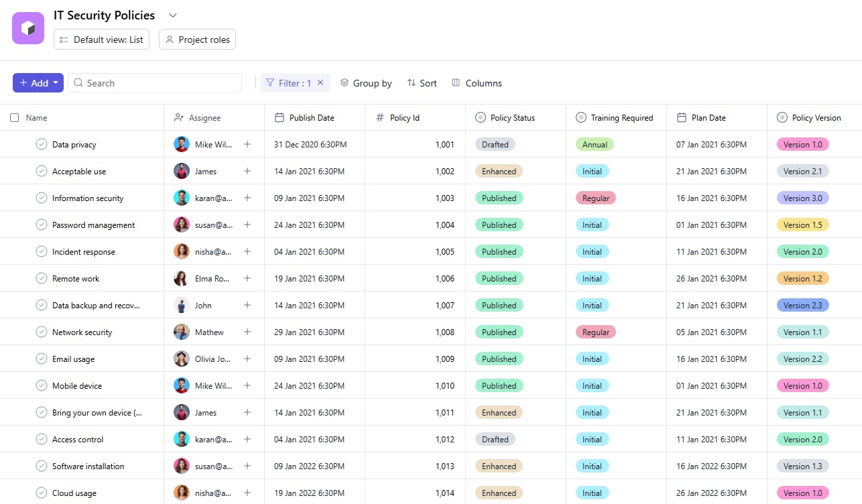Click John avatar in Data backup row

pyautogui.click(x=182, y=305)
